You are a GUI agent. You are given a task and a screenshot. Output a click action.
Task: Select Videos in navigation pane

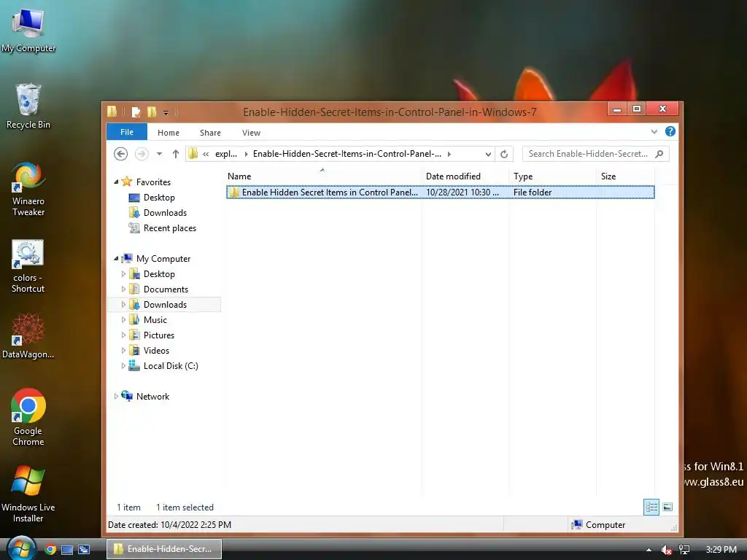point(156,350)
